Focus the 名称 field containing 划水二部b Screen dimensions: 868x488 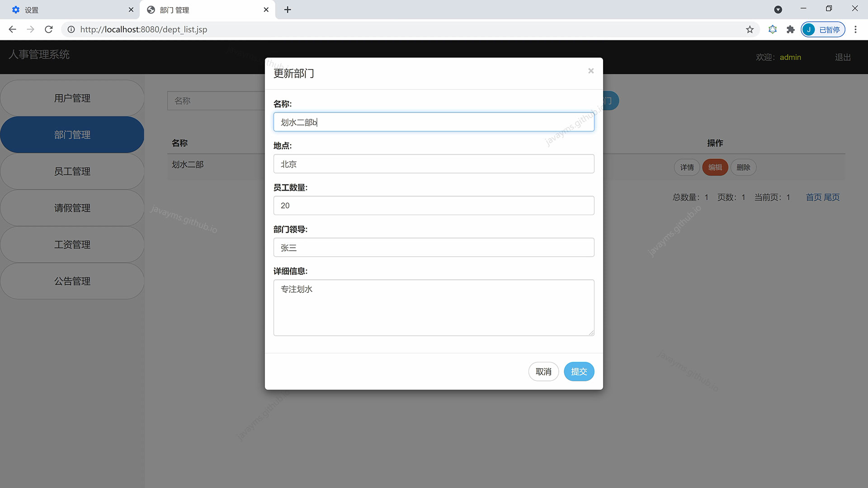click(x=433, y=122)
